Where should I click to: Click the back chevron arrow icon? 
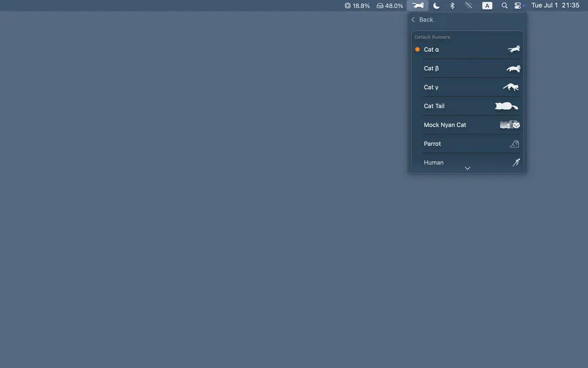tap(413, 20)
